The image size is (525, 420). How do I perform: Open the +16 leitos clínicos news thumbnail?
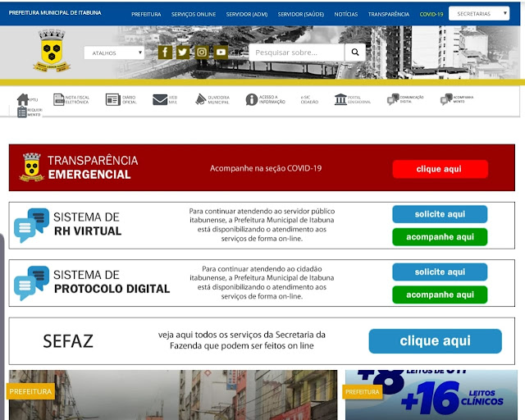[x=431, y=395]
